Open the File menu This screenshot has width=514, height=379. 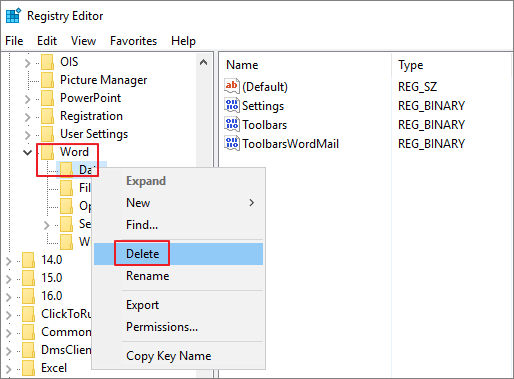pyautogui.click(x=14, y=41)
